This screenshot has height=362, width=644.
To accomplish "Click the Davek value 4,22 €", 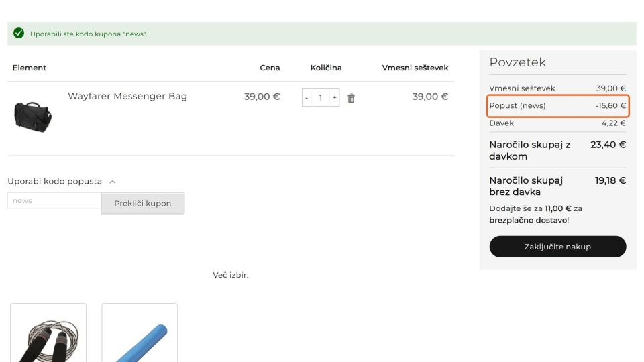I will 614,123.
